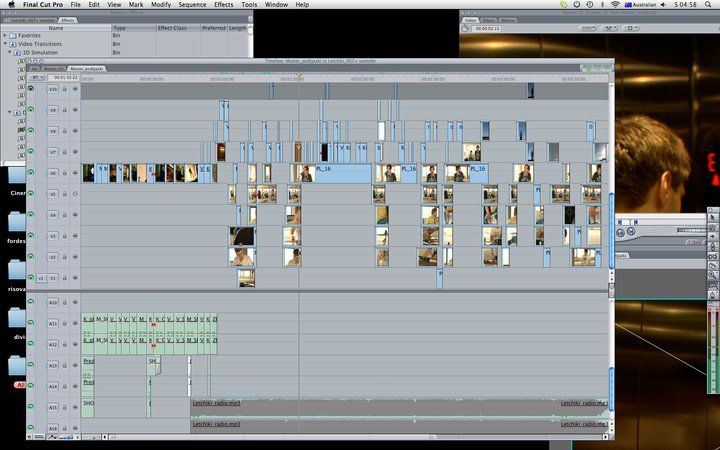Viewport: 720px width, 450px height.
Task: Toggle audibility of audio track A11
Action: 31,323
